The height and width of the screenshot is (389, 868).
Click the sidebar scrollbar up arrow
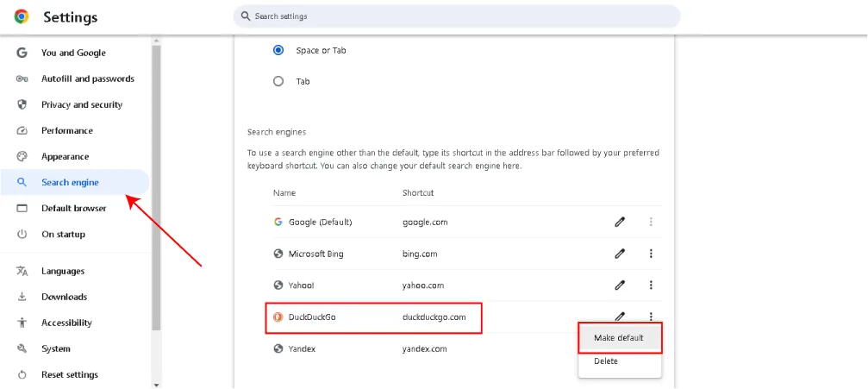pyautogui.click(x=156, y=41)
